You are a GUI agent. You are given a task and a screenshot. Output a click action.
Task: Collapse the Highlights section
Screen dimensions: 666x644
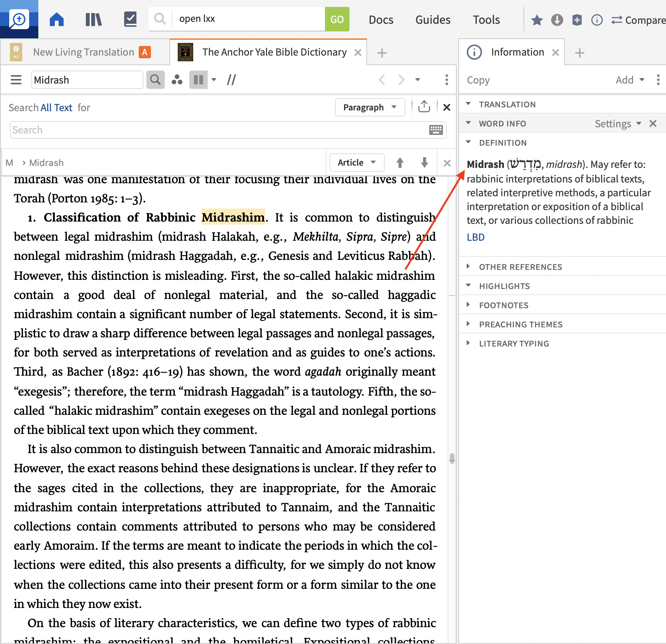pyautogui.click(x=468, y=286)
